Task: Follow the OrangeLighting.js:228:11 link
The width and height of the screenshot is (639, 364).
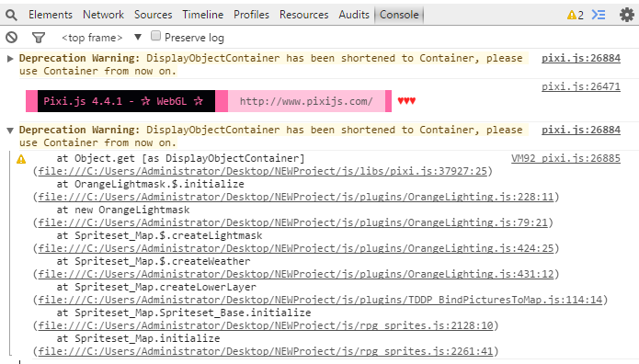Action: pyautogui.click(x=296, y=197)
